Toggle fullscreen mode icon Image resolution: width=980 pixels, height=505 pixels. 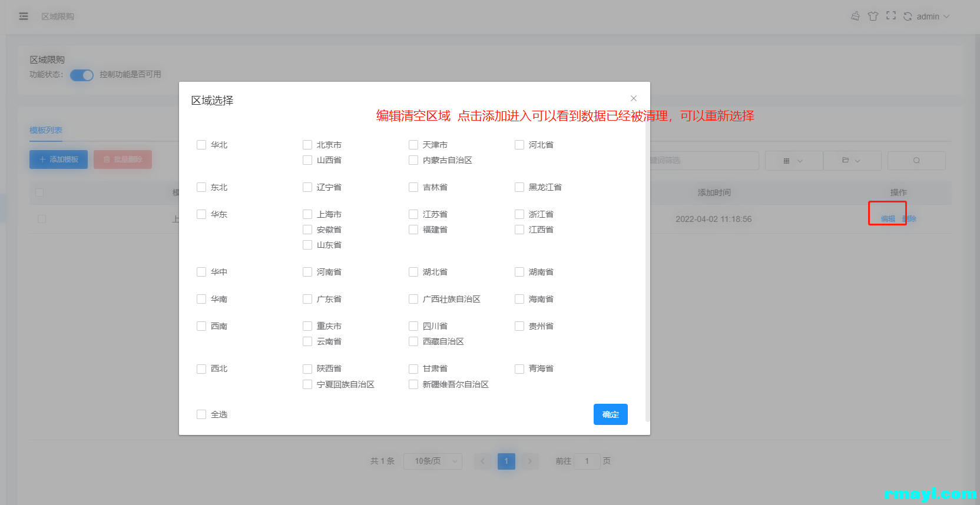pyautogui.click(x=891, y=16)
